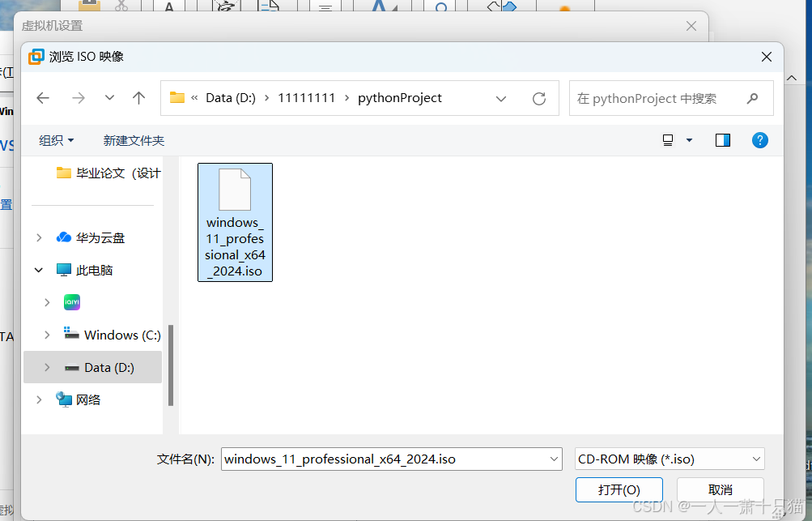Expand the Windows (C:) drive node

pyautogui.click(x=47, y=335)
